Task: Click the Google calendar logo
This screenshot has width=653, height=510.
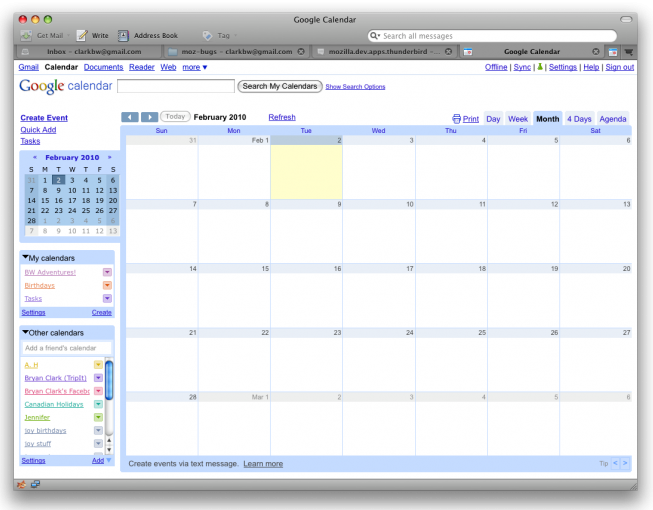Action: coord(66,86)
